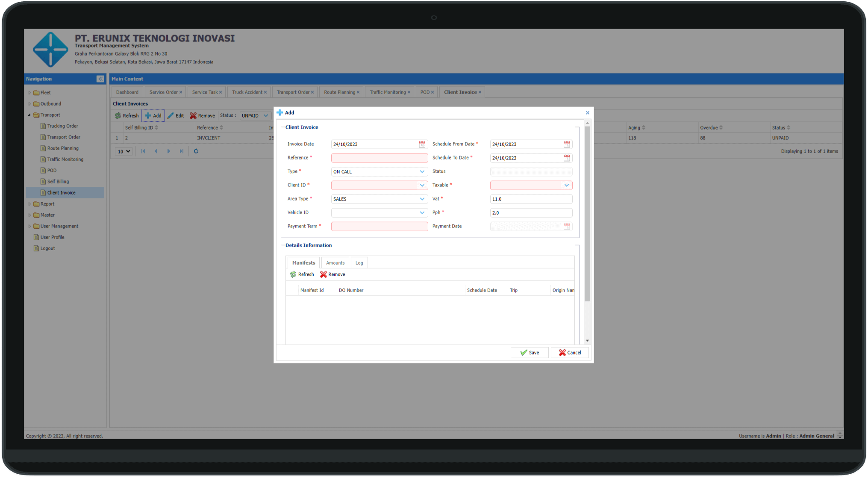Expand the Master folder in navigation
Viewport: 868px width, 478px height.
pos(29,215)
